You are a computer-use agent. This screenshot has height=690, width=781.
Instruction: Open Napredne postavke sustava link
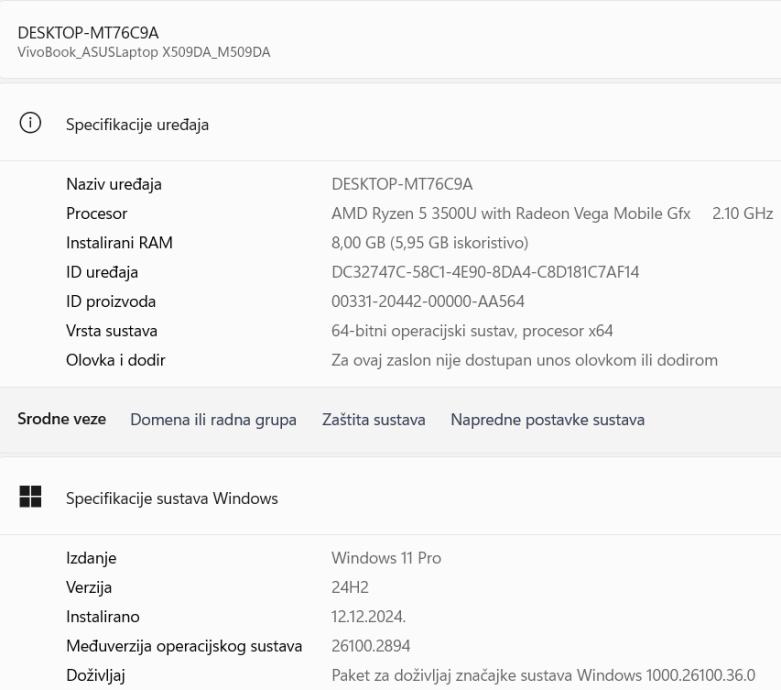pos(547,420)
